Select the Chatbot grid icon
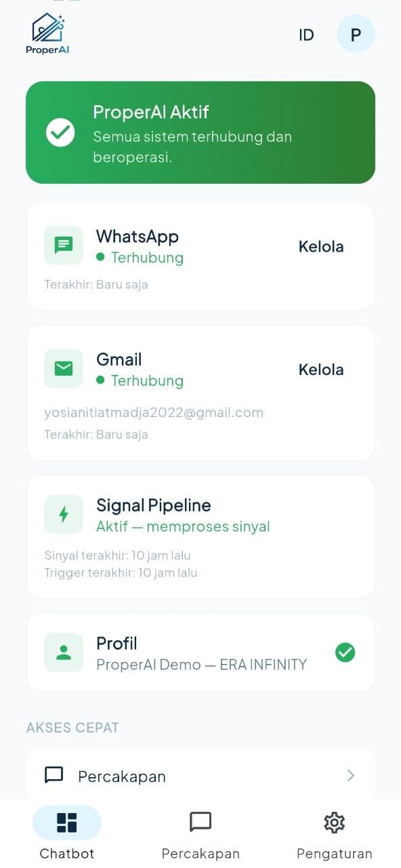Image resolution: width=401 pixels, height=868 pixels. (66, 821)
